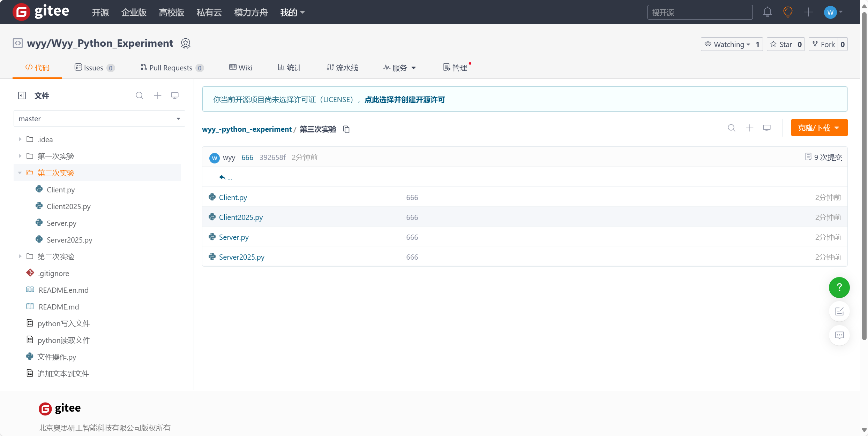Click the orange lightbulb icon in header
Viewport: 868px width, 436px height.
(788, 12)
